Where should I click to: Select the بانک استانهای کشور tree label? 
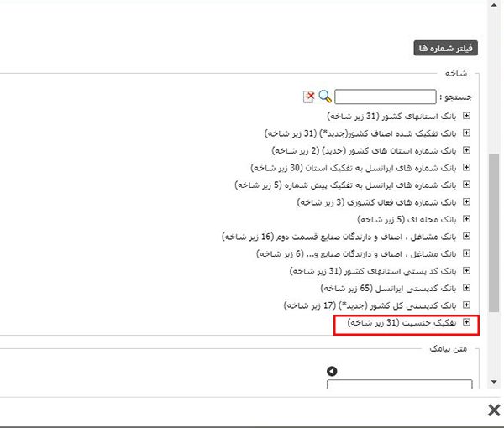click(x=391, y=116)
